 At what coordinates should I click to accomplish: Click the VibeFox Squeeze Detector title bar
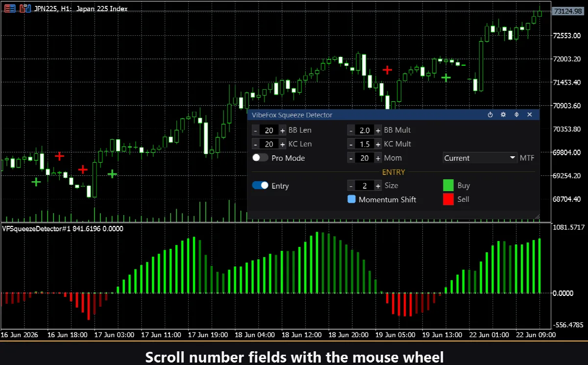pos(393,115)
